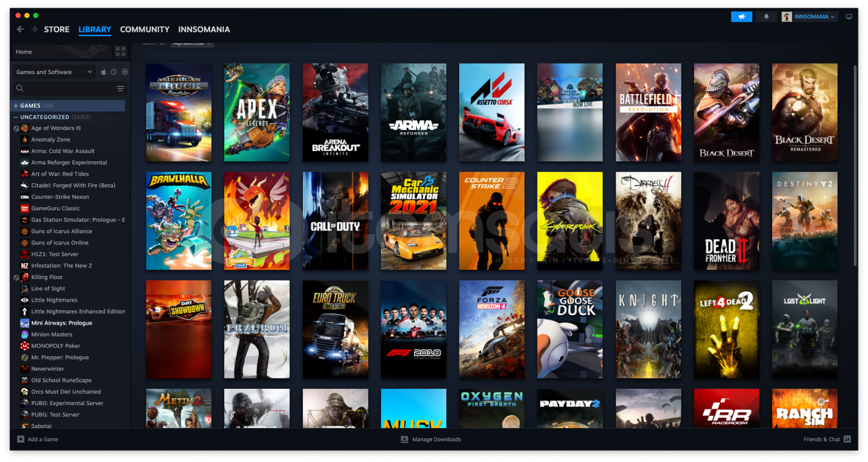Open the announcements megaphone button
Viewport: 868px width, 462px height.
click(x=741, y=17)
